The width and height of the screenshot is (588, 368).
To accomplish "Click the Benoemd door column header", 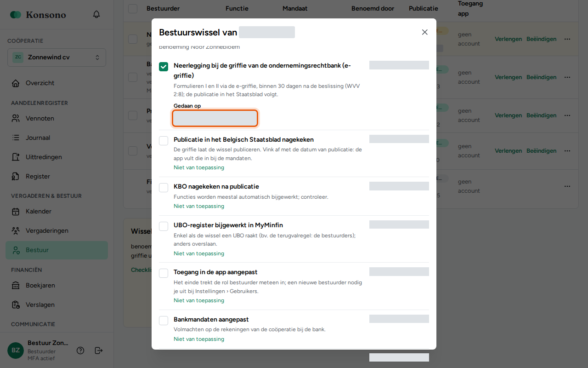I will coord(373,8).
